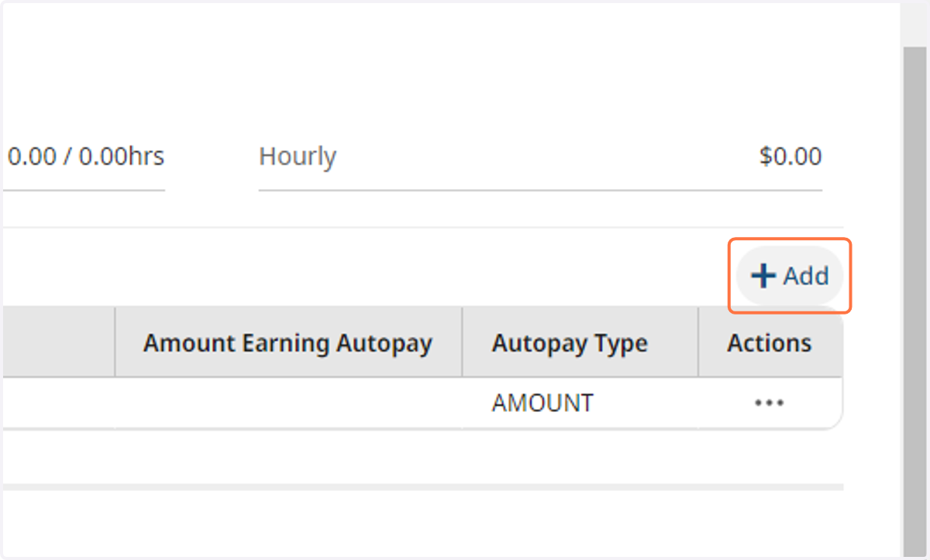Click the Actions column header
Image resolution: width=930 pixels, height=560 pixels.
770,342
